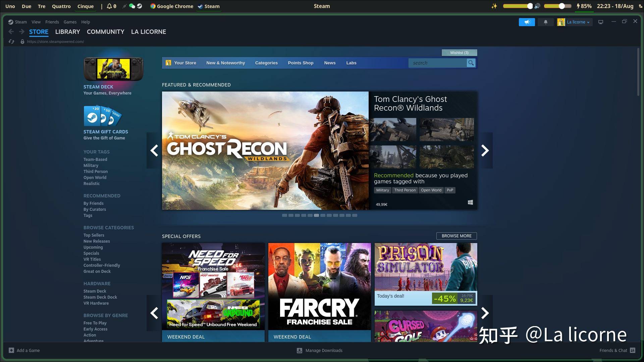Screen dimensions: 644x362
Task: Go forward with the navigation forward arrow
Action: pos(22,32)
